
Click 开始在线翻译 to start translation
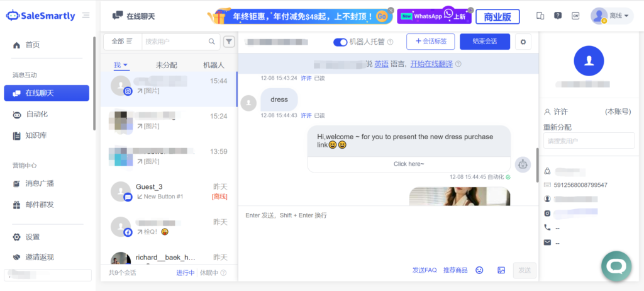(431, 64)
